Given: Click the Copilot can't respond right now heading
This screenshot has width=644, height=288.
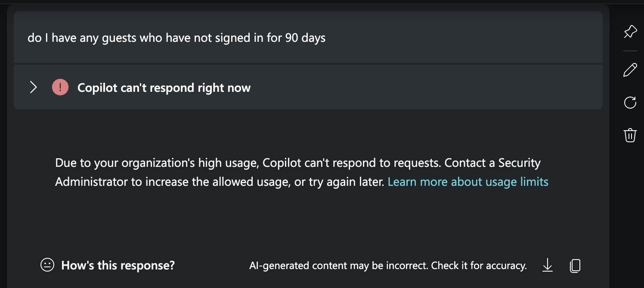Looking at the screenshot, I should (164, 88).
